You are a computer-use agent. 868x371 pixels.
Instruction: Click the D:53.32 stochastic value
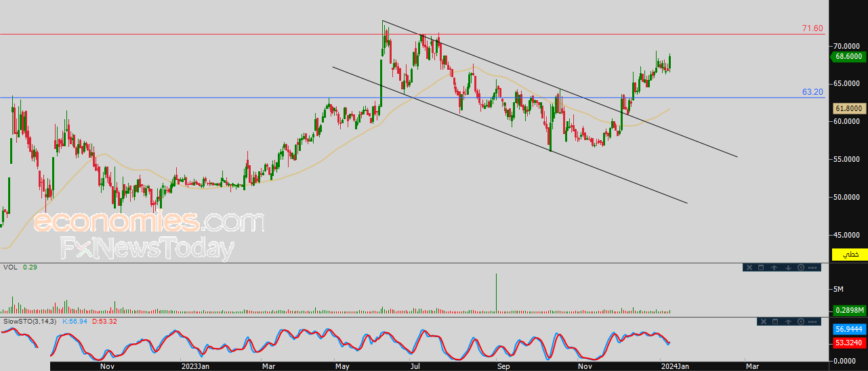point(104,321)
